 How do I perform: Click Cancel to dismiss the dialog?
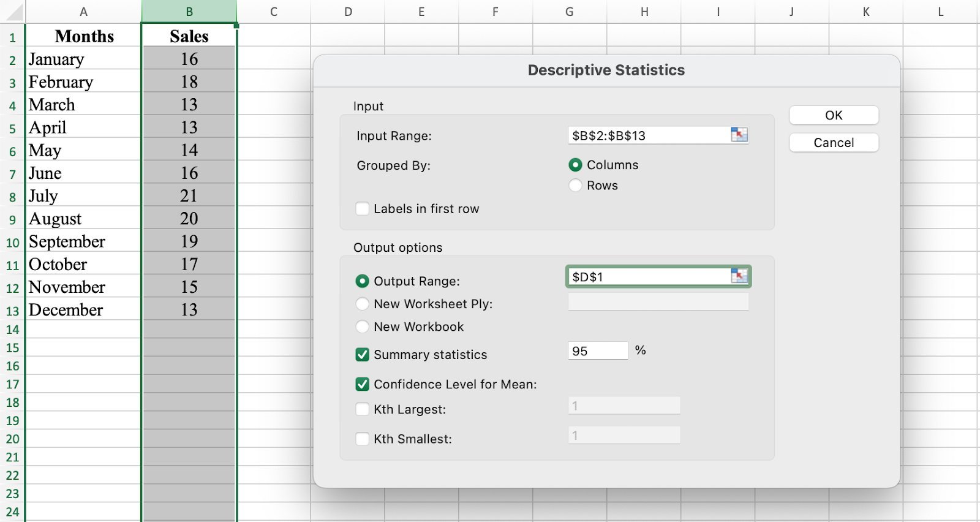coord(833,143)
